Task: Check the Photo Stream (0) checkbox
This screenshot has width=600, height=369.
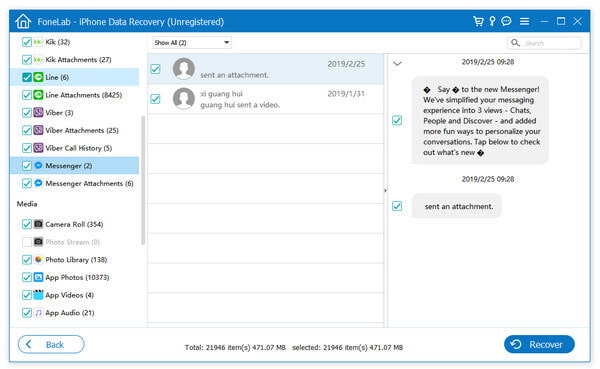Action: (x=26, y=242)
